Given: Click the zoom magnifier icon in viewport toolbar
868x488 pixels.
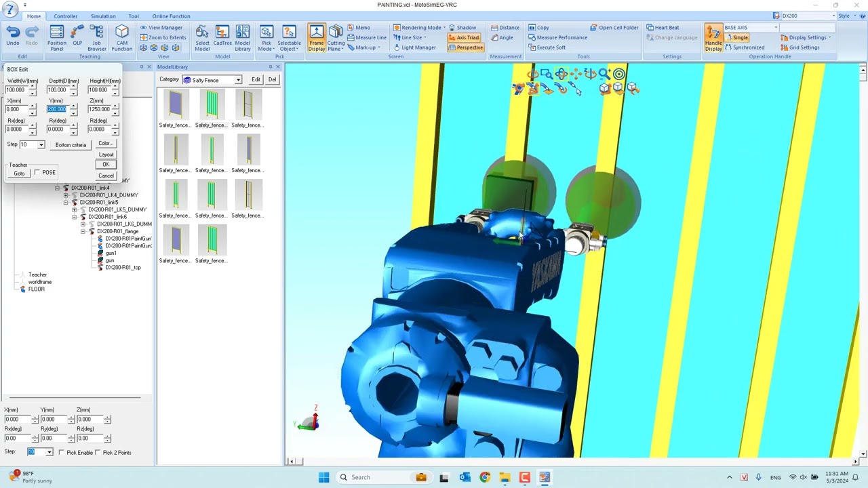Looking at the screenshot, I should click(x=604, y=74).
